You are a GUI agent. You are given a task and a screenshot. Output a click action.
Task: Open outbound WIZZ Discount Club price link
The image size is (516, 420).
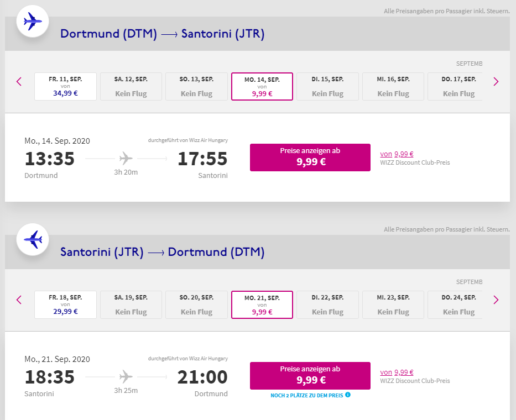397,154
